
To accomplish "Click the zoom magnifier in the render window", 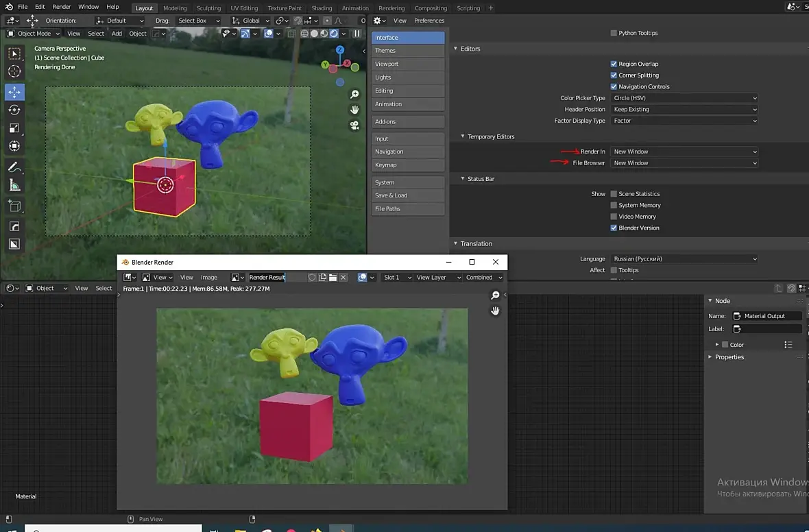I will 495,295.
